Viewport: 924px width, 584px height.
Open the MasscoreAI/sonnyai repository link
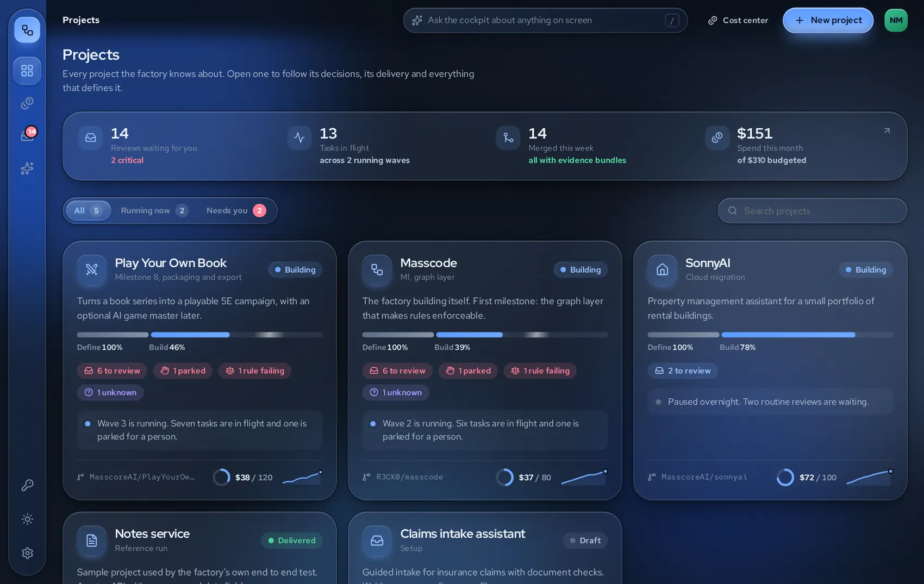coord(697,477)
